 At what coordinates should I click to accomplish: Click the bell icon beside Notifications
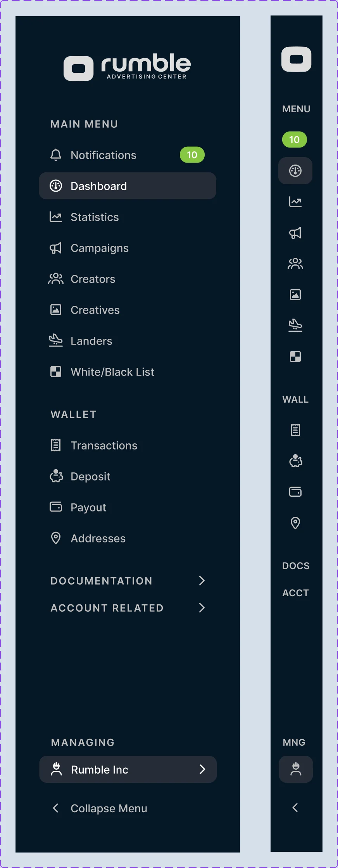[56, 155]
